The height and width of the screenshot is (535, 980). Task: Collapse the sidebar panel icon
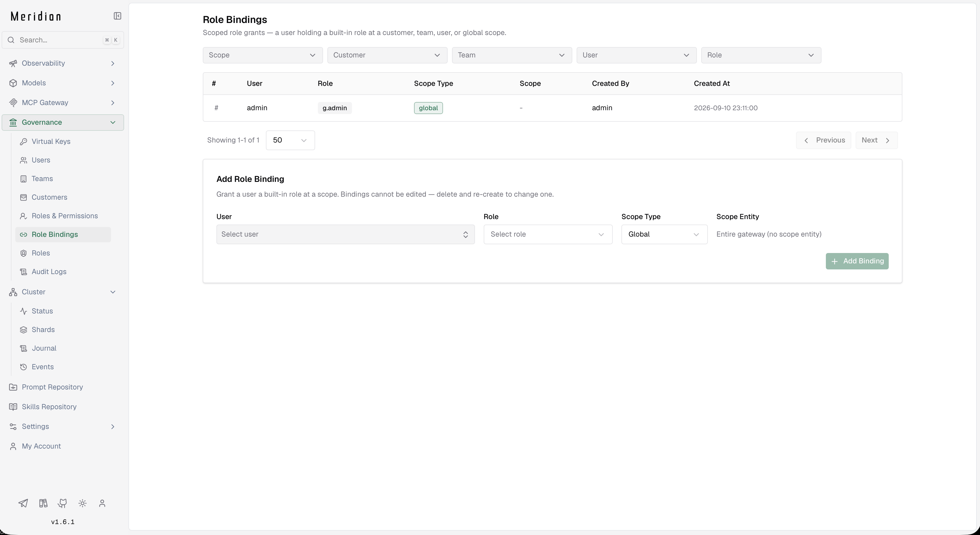tap(118, 16)
